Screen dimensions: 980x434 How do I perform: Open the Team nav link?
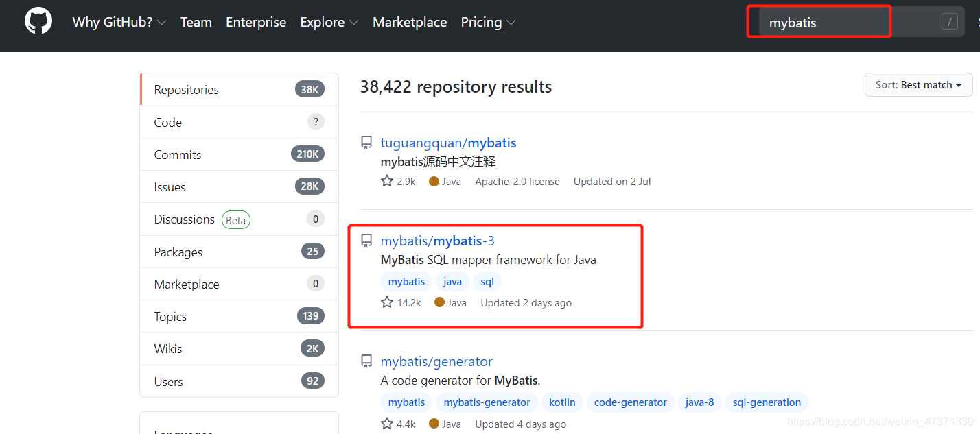(x=196, y=22)
